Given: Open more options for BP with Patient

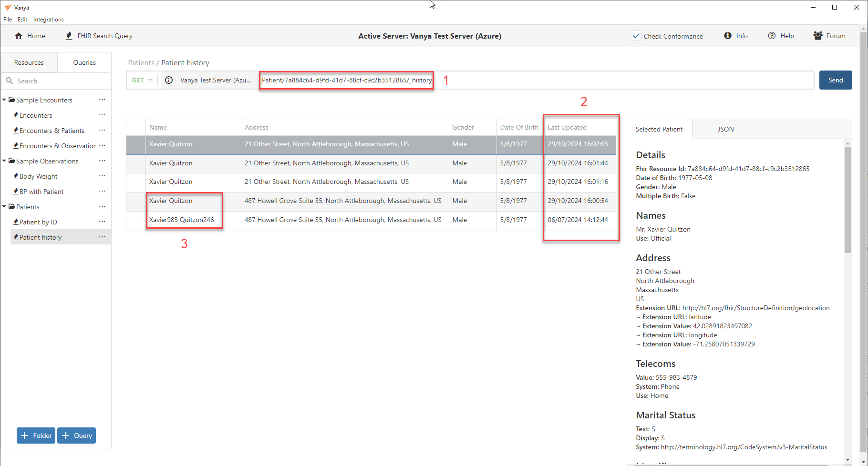Looking at the screenshot, I should coord(102,191).
